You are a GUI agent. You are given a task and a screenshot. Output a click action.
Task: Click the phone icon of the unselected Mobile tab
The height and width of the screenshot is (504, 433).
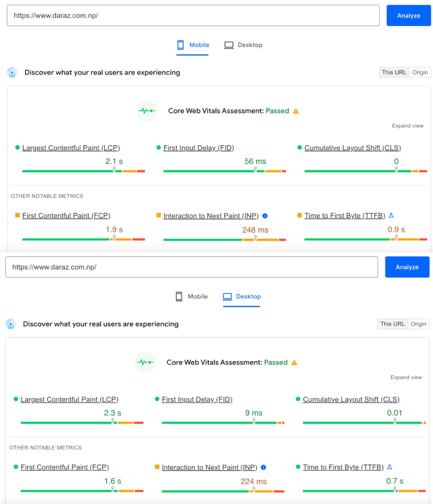[179, 297]
